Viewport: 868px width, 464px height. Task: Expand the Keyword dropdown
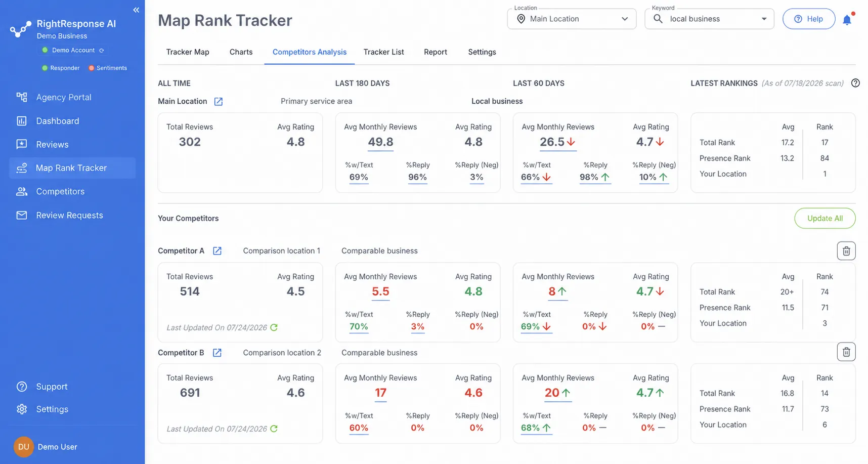(x=709, y=19)
